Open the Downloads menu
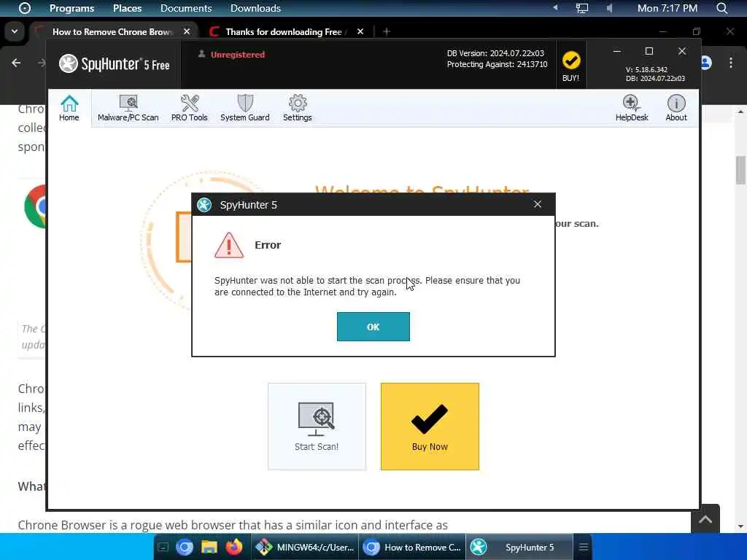Screen dimensions: 747x560 [x=256, y=8]
